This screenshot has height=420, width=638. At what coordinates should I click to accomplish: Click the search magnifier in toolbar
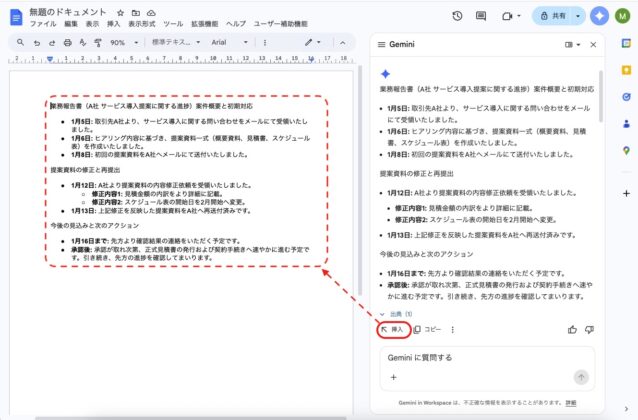[x=20, y=42]
